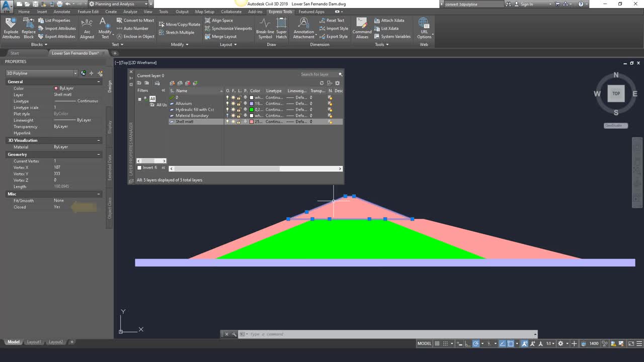
Task: Check the Invert filter checkbox
Action: (140, 167)
